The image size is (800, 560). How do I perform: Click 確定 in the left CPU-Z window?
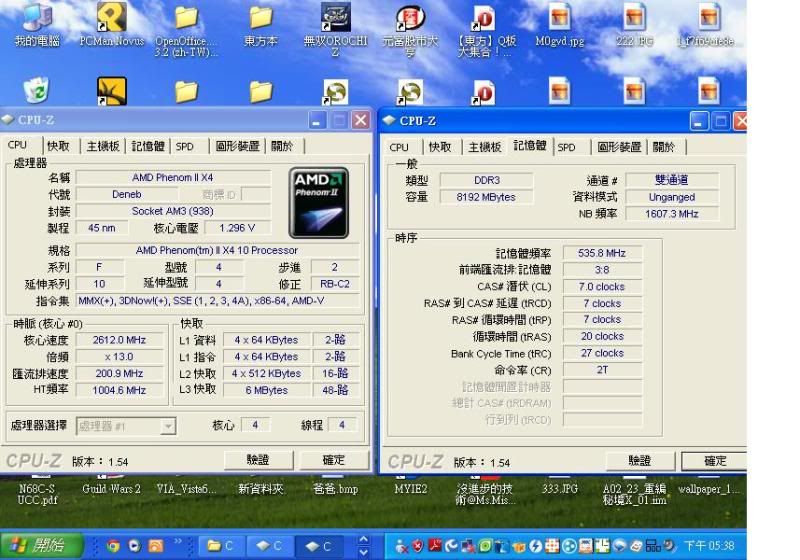pos(334,460)
